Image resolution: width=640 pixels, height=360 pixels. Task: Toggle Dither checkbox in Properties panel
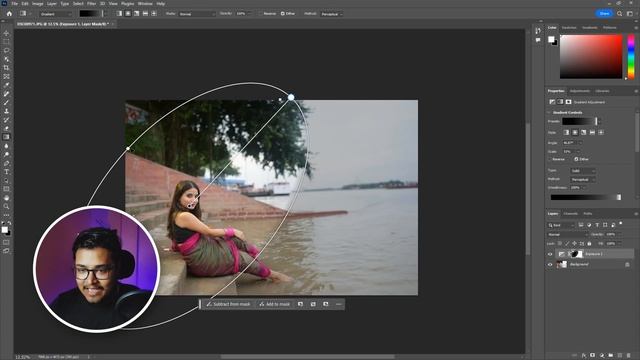[576, 159]
